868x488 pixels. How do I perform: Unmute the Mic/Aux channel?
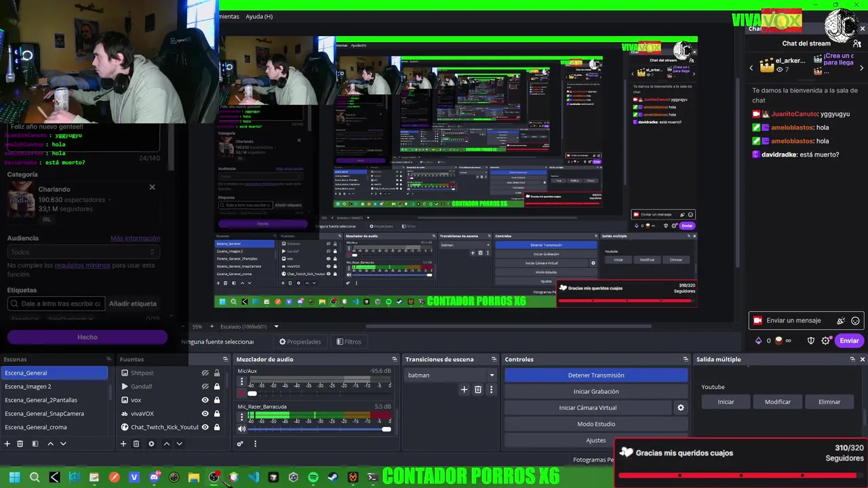pyautogui.click(x=241, y=393)
